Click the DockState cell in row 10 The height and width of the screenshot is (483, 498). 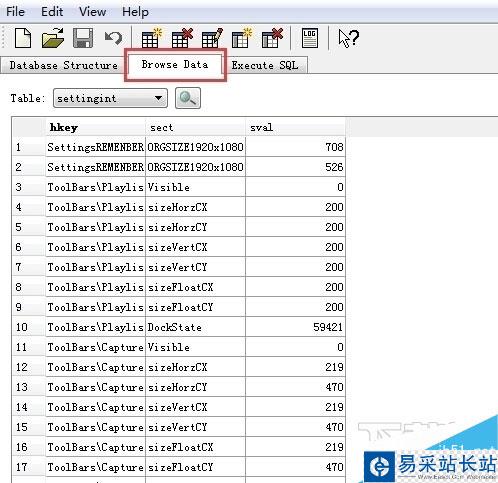tap(195, 327)
